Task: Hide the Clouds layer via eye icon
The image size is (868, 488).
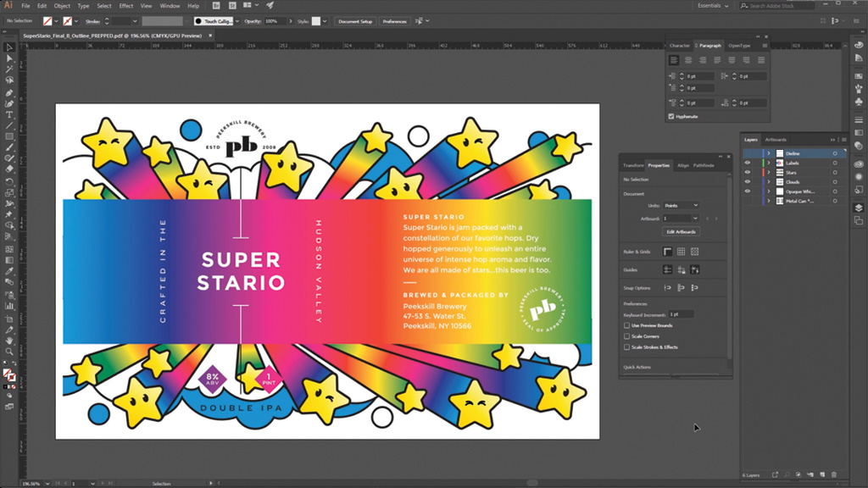Action: [748, 181]
